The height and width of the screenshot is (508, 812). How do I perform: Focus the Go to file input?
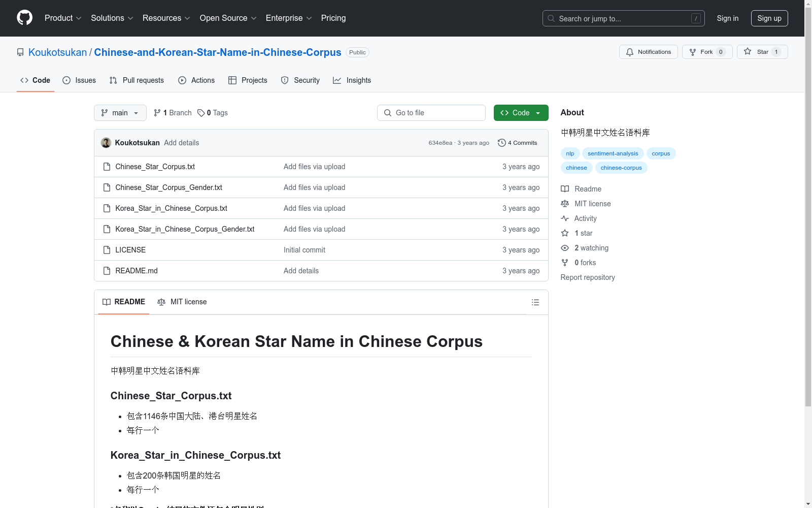tap(431, 113)
